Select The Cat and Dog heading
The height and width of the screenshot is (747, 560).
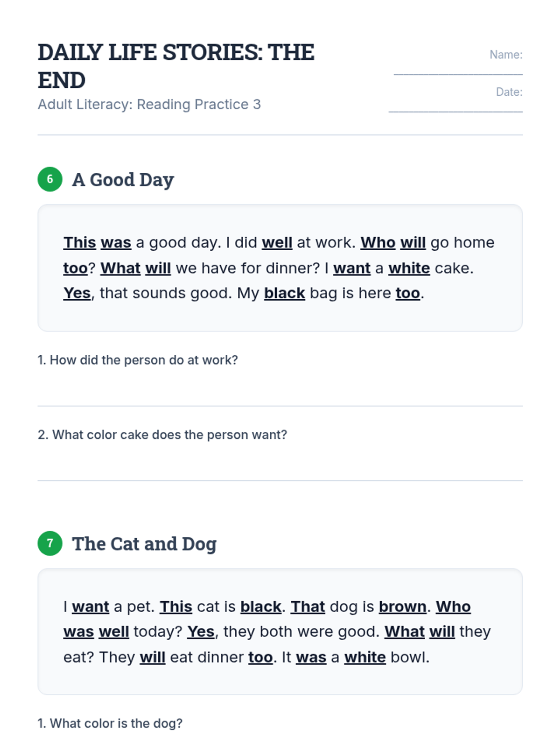coord(144,544)
